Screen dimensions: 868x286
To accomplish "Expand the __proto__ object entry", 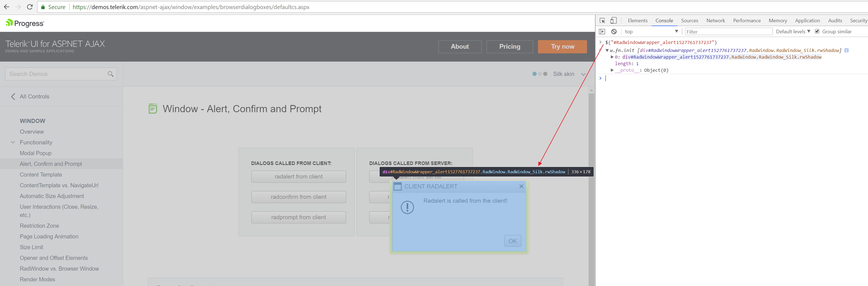I will (x=612, y=70).
